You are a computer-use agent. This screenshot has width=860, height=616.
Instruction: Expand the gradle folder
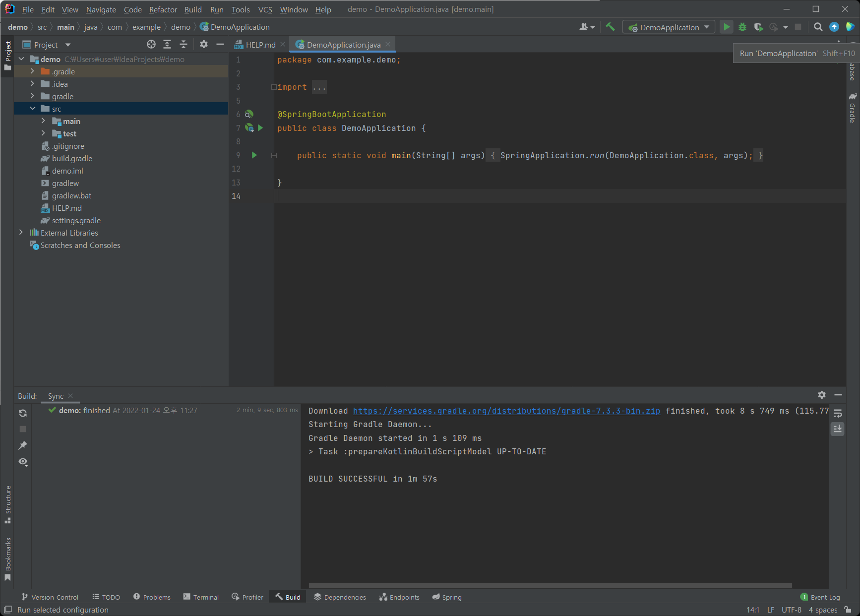coord(33,96)
